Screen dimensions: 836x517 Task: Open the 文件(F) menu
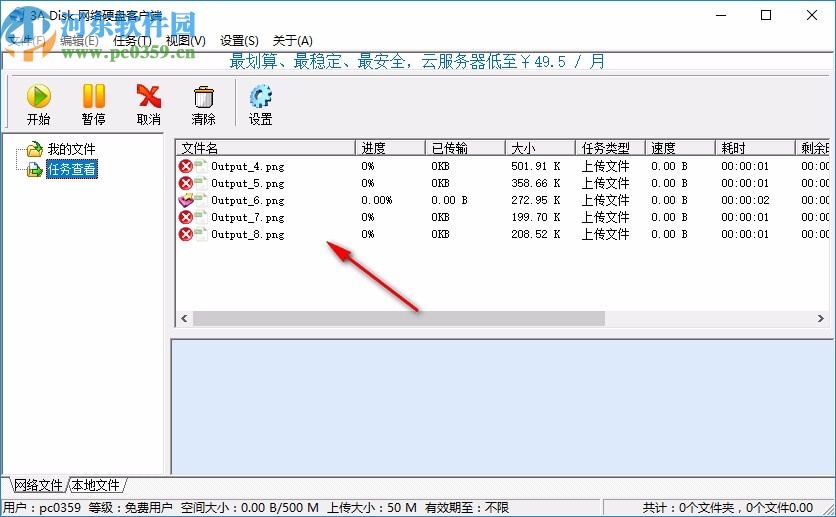pos(27,41)
